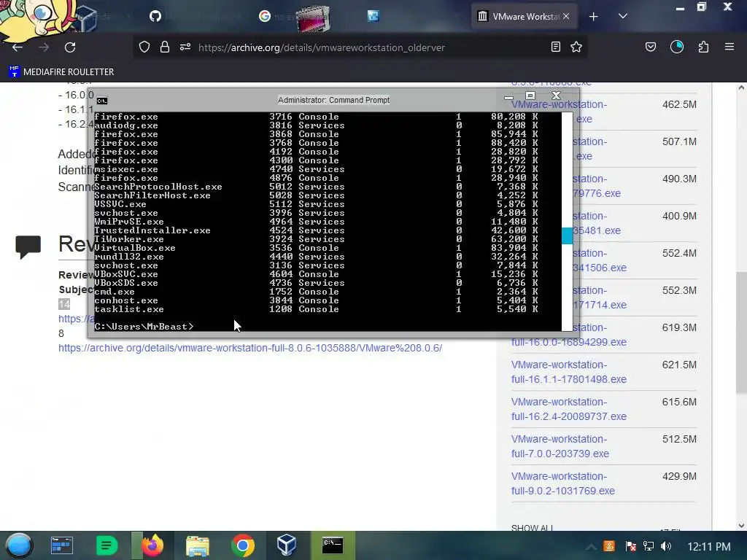Open the vmware-workstation-full-8.0.6 archive.org link
747x560 pixels.
250,348
